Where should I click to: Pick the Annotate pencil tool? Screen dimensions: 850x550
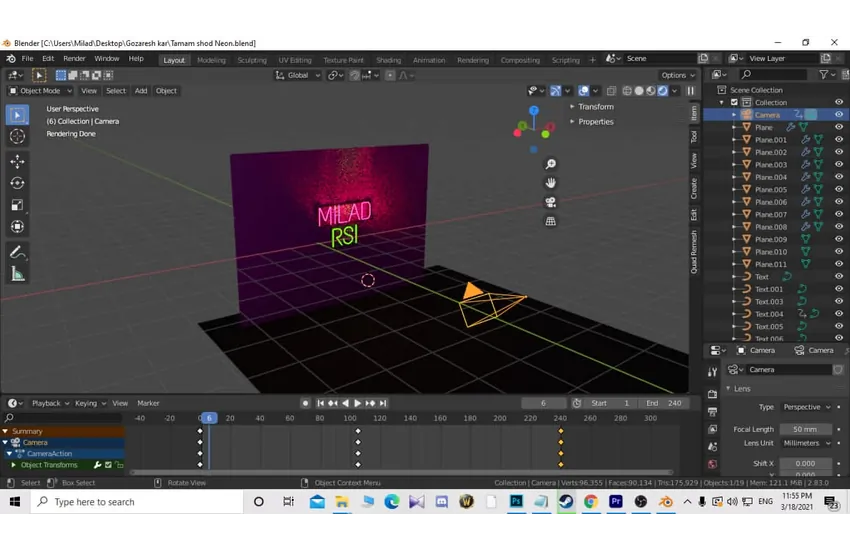click(17, 252)
